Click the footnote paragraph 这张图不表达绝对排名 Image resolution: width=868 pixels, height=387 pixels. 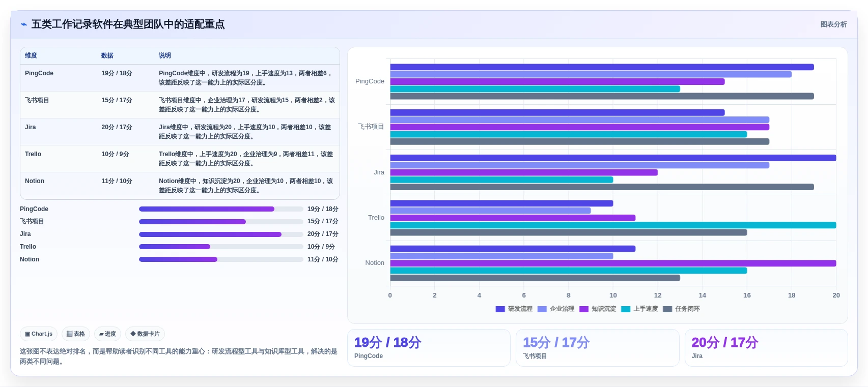(x=179, y=356)
